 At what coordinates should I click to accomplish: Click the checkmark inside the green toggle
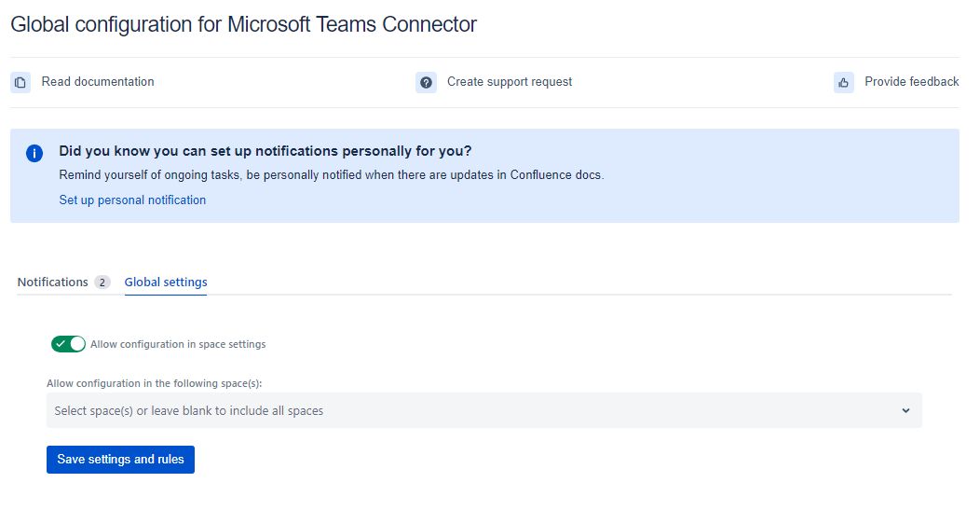click(x=61, y=344)
